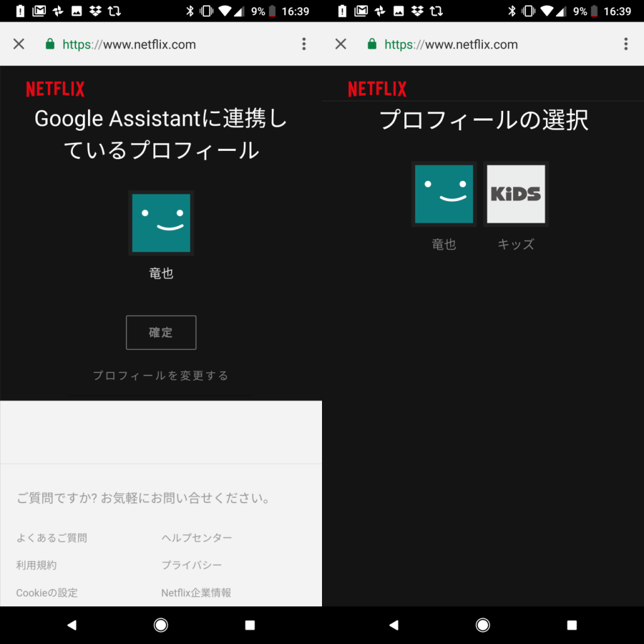Tap the vibrate mode icon in left status bar

[x=206, y=11]
